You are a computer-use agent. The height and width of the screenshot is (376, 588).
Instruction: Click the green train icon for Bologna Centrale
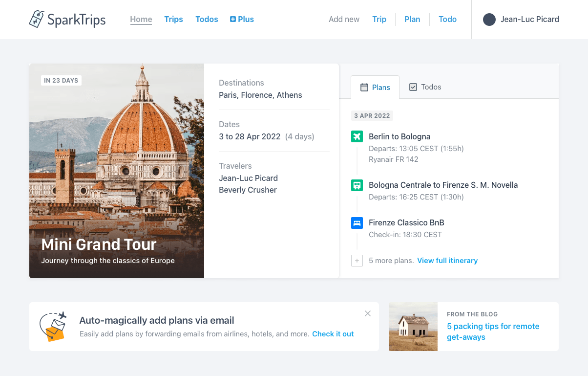pyautogui.click(x=357, y=185)
